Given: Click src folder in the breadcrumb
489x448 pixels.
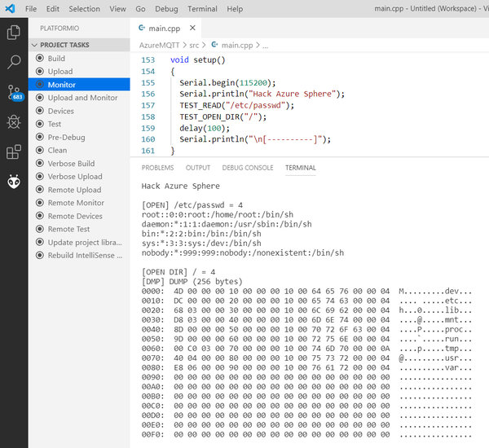Looking at the screenshot, I should [x=194, y=45].
